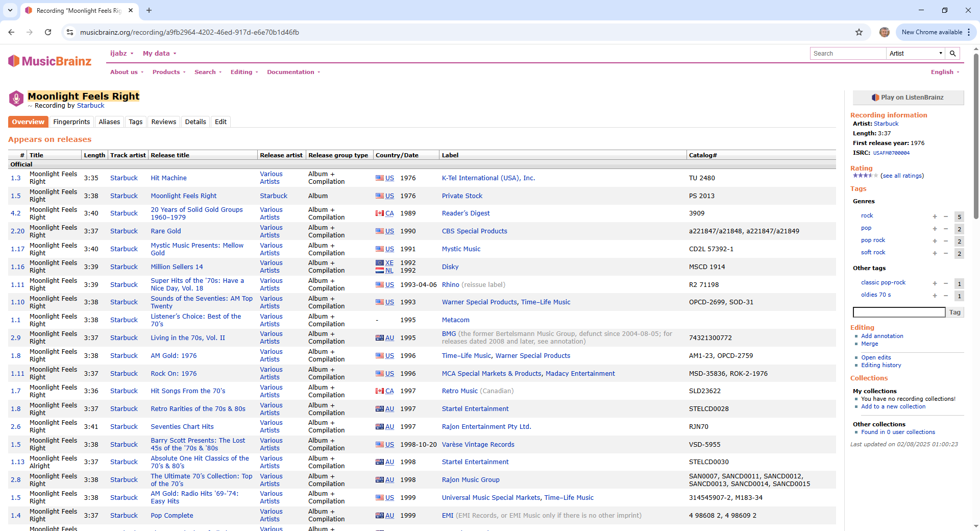
Task: Open the Documentation menu
Action: pos(293,72)
